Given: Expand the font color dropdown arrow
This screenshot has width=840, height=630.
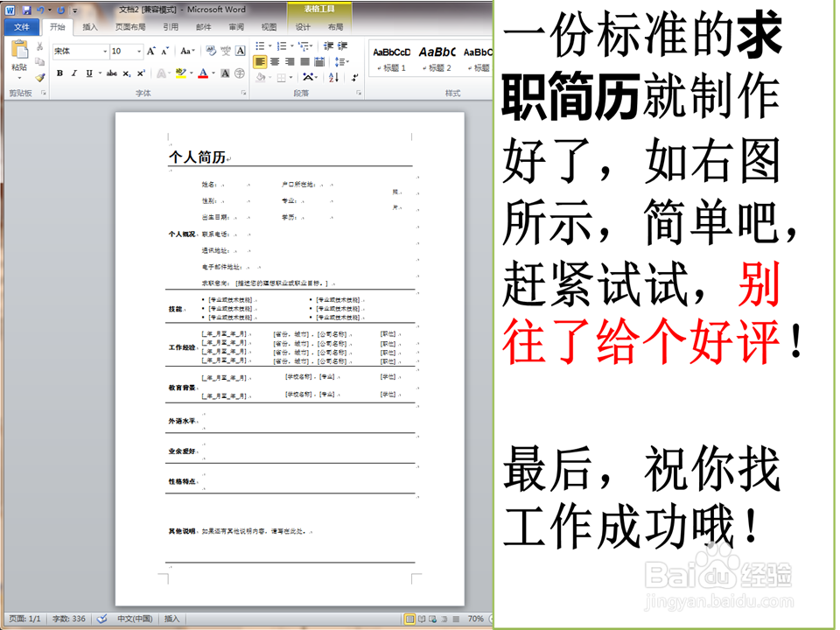Looking at the screenshot, I should [x=213, y=73].
